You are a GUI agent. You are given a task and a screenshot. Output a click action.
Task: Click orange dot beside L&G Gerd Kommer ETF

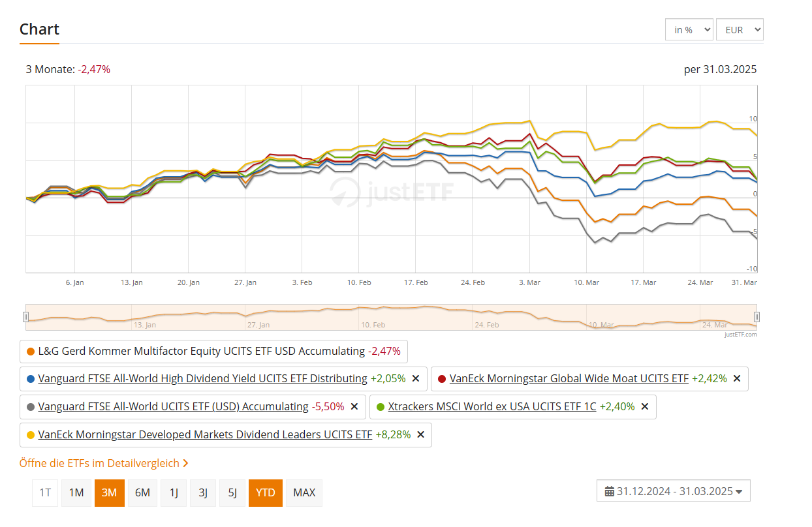(30, 351)
